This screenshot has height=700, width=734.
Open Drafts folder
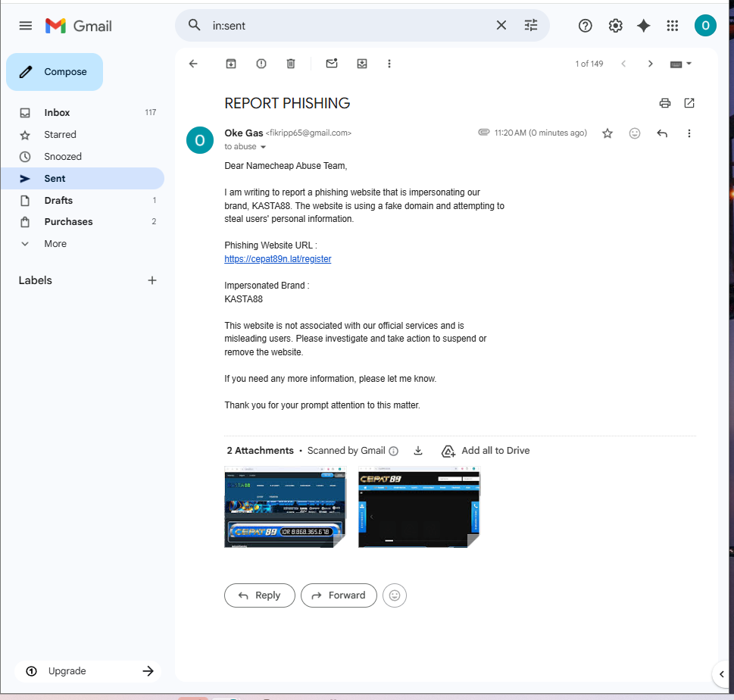tap(83, 201)
